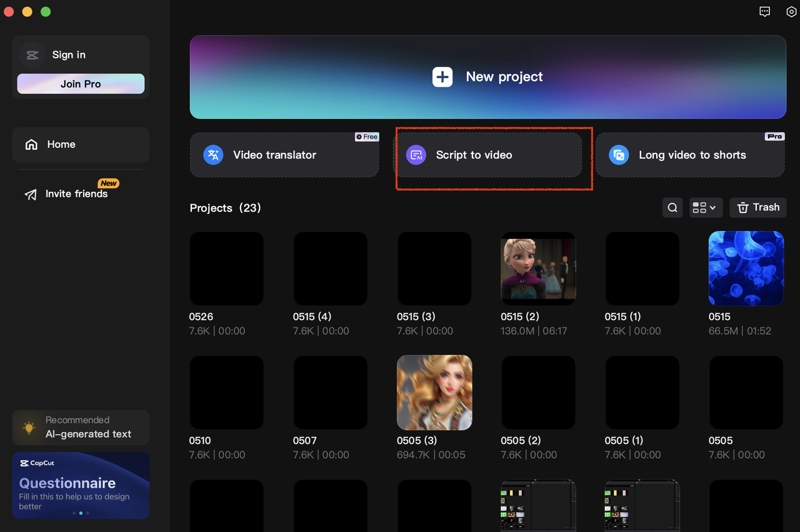Open the feedback message icon
This screenshot has width=800, height=532.
coord(764,11)
